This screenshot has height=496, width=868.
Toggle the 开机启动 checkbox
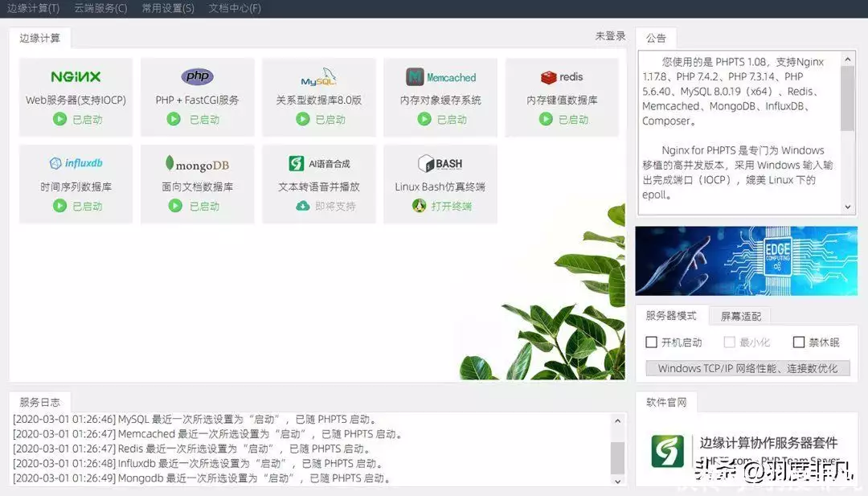click(652, 342)
